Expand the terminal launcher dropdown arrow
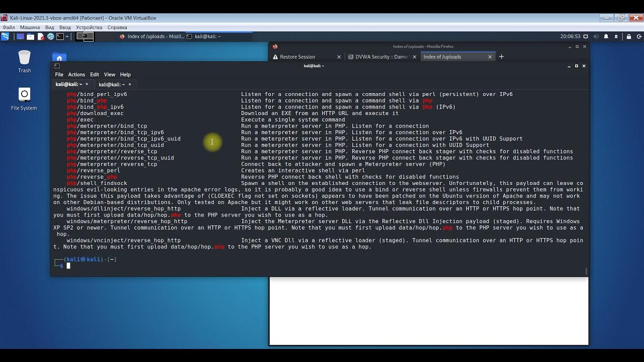Viewport: 644px width, 362px height. pyautogui.click(x=67, y=36)
